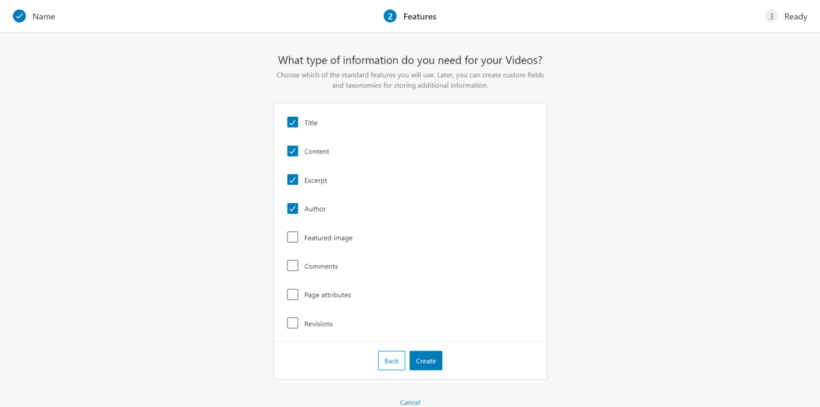Click the Features step number 2 icon
Viewport: 820px width, 407px height.
pos(390,16)
